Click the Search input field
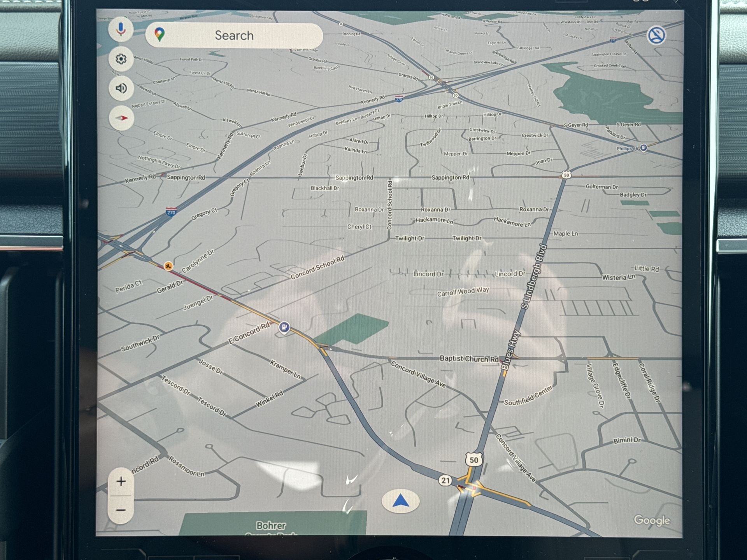 tap(234, 35)
